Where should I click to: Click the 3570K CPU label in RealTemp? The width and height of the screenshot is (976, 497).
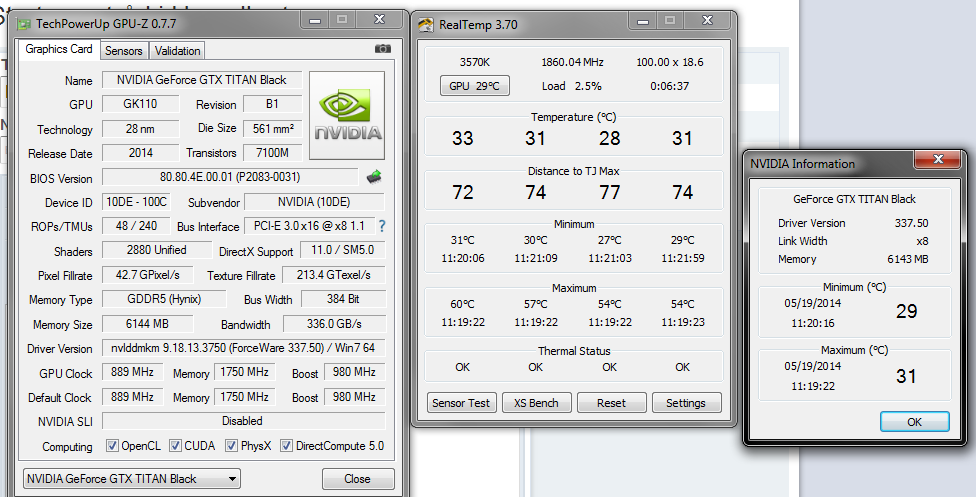tap(475, 62)
